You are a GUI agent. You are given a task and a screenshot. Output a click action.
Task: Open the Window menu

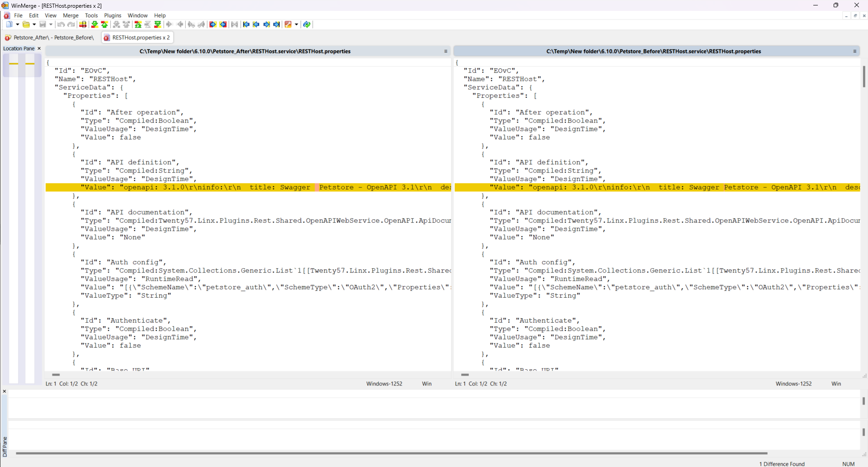click(x=137, y=15)
